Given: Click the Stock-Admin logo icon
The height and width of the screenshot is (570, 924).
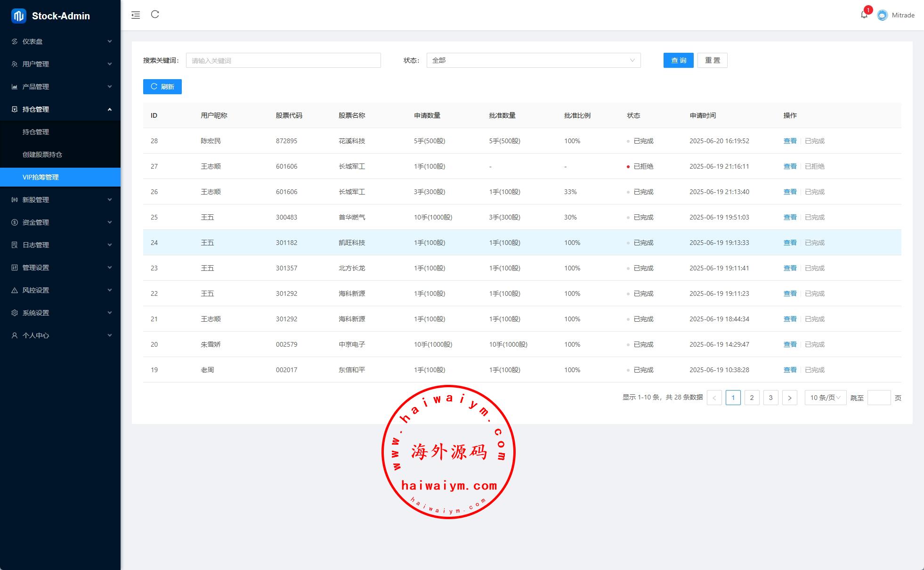Looking at the screenshot, I should point(19,16).
